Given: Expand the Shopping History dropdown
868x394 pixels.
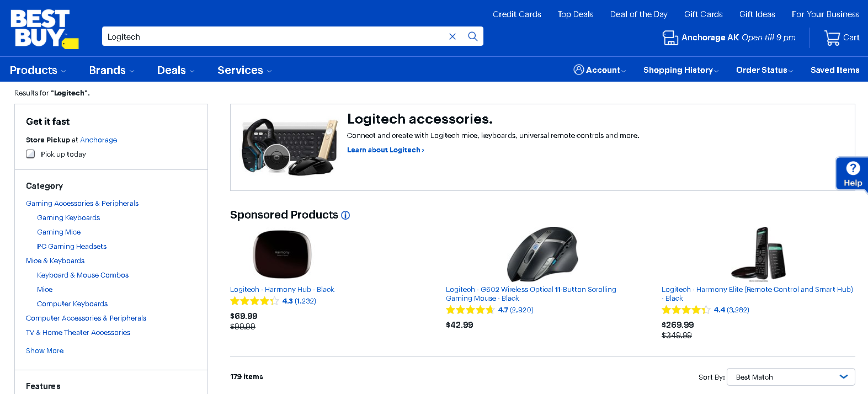Looking at the screenshot, I should tap(680, 70).
